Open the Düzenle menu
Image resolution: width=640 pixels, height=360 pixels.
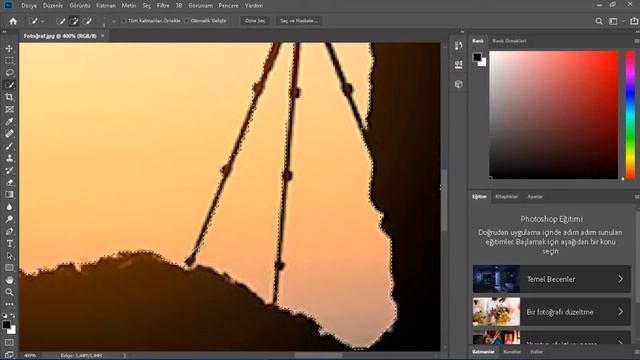click(53, 6)
